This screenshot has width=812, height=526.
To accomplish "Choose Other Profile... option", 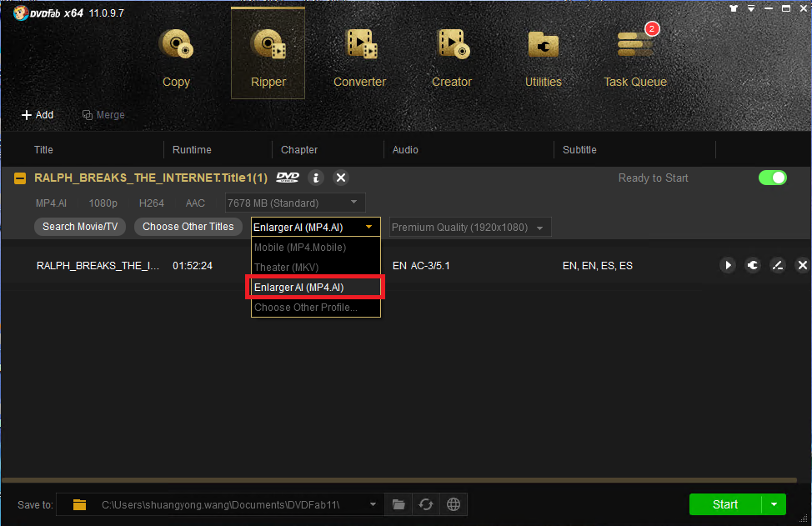I will 316,308.
